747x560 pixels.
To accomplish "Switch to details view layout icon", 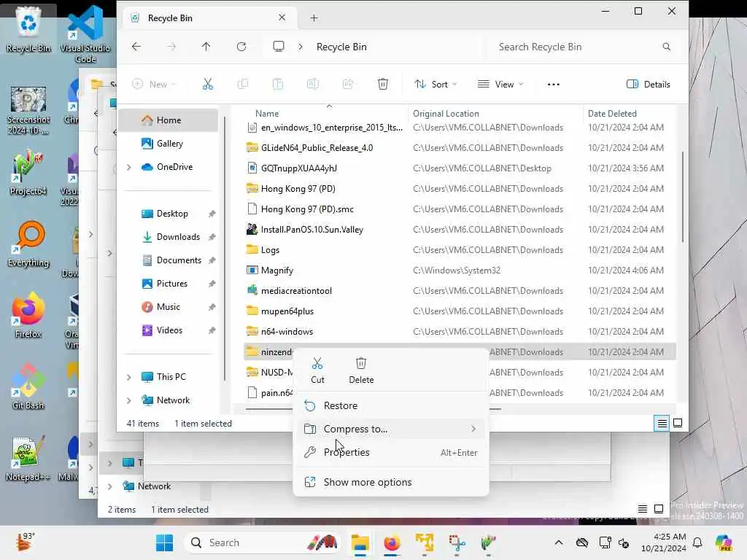I will tap(662, 423).
